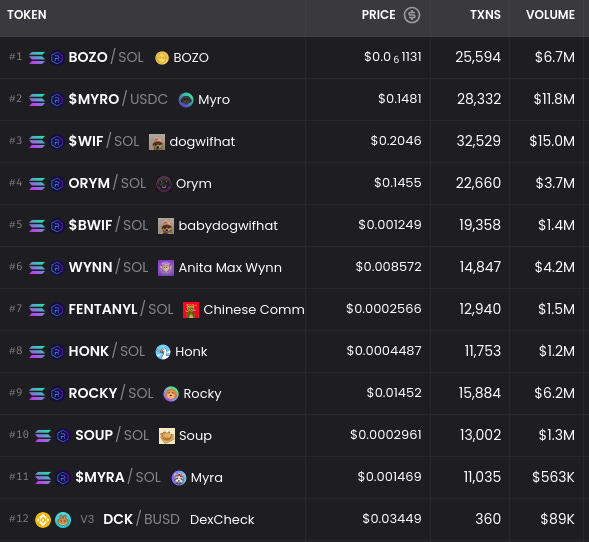
Task: Select the $15.0M volume value
Action: (x=552, y=141)
